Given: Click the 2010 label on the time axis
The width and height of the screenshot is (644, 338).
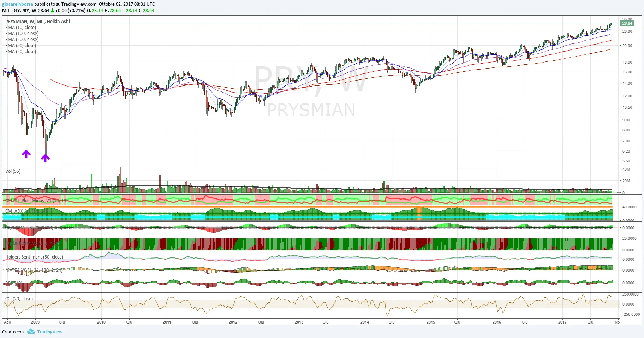Looking at the screenshot, I should tap(101, 322).
